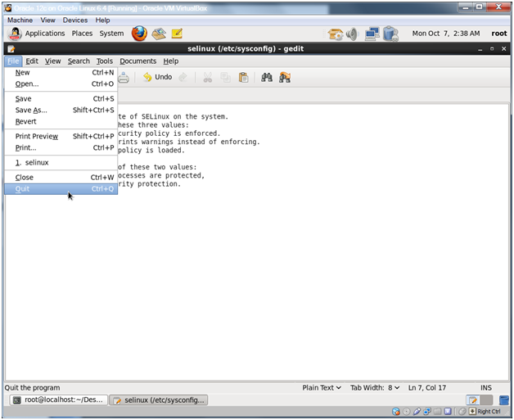The image size is (514, 420).
Task: Click the Find and Replace icon
Action: 285,78
